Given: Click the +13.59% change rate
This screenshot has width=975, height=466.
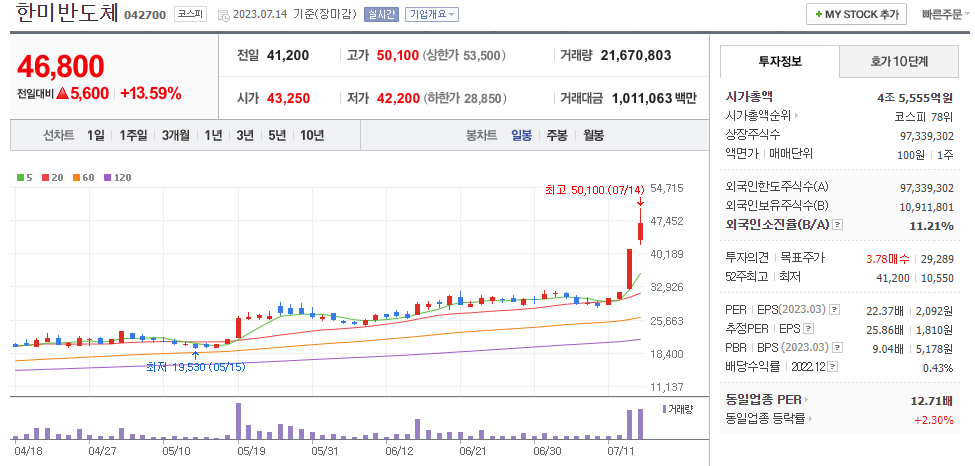Looking at the screenshot, I should pos(150,94).
